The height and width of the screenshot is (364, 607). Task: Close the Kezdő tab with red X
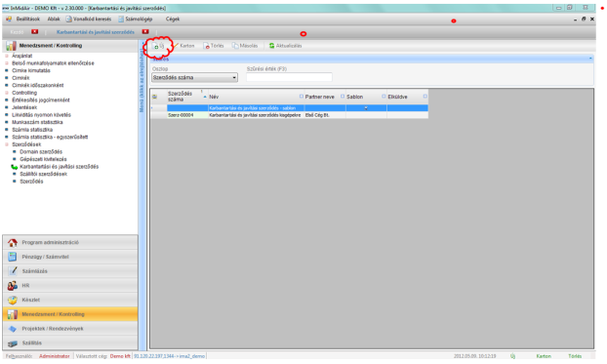click(35, 32)
